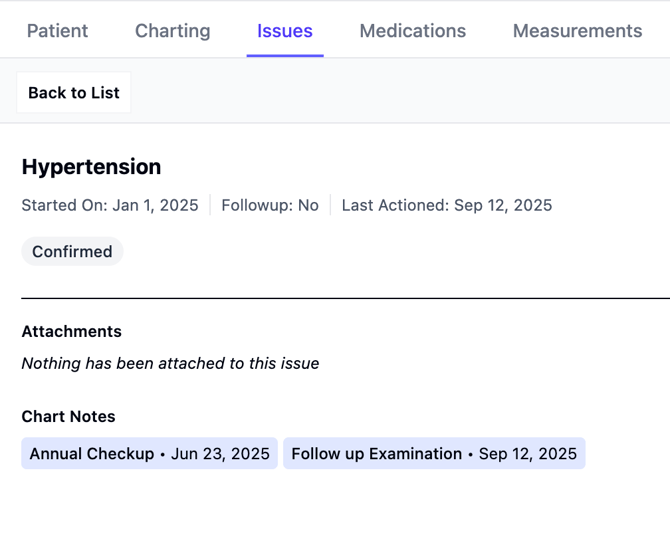Click the 'Annual Checkup' name inside its chip
The height and width of the screenshot is (533, 670).
click(x=92, y=454)
